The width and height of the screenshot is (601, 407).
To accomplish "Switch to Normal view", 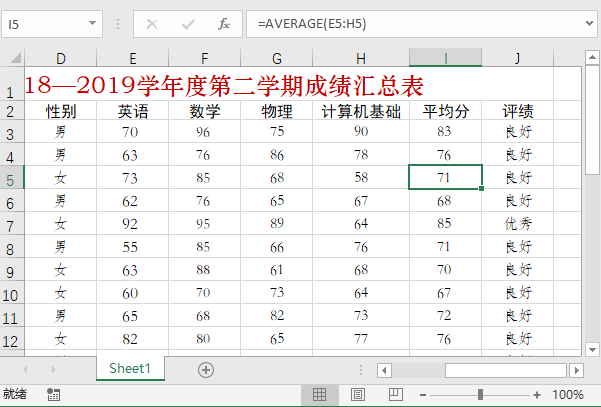I will point(319,394).
